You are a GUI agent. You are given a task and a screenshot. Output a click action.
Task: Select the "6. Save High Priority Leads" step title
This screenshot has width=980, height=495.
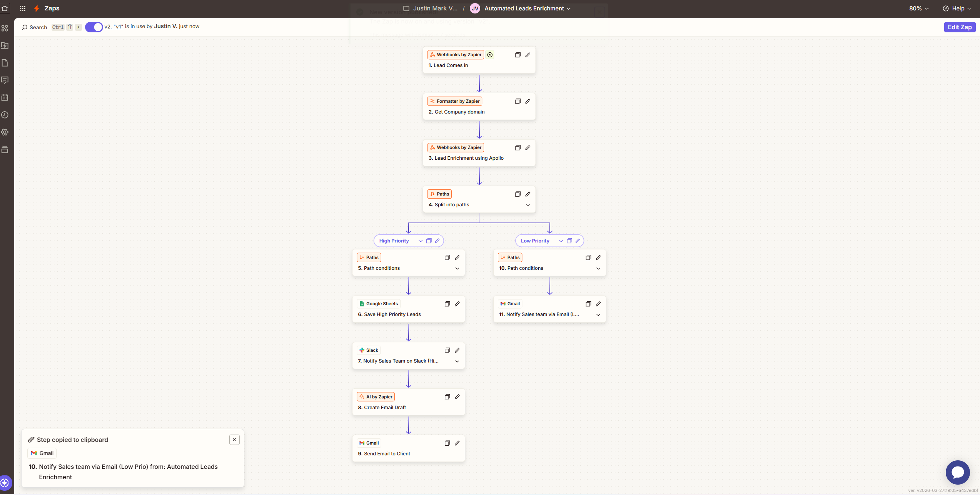[x=389, y=314]
